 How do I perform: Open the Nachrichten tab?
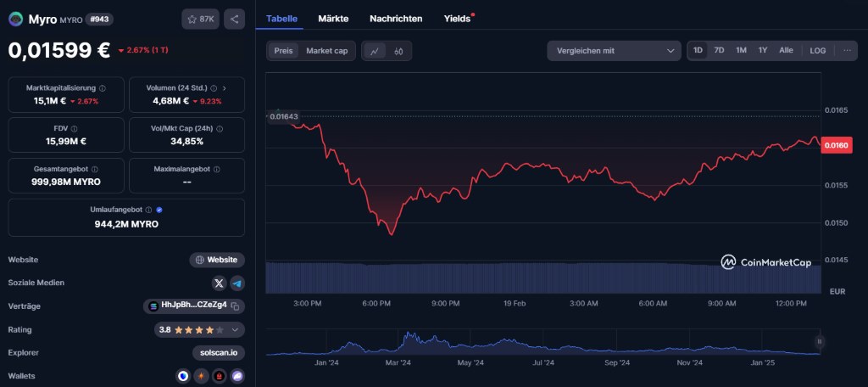[396, 19]
